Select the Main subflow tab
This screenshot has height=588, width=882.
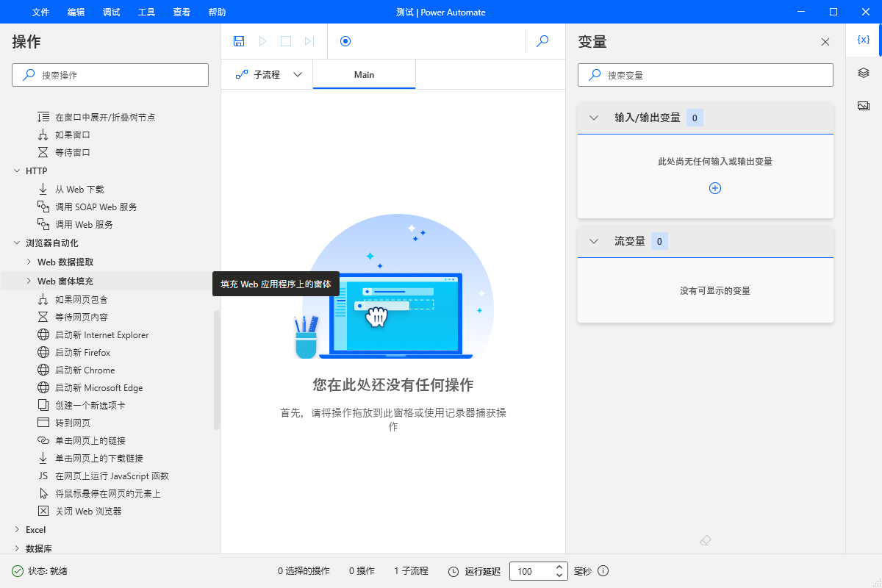[x=364, y=74]
